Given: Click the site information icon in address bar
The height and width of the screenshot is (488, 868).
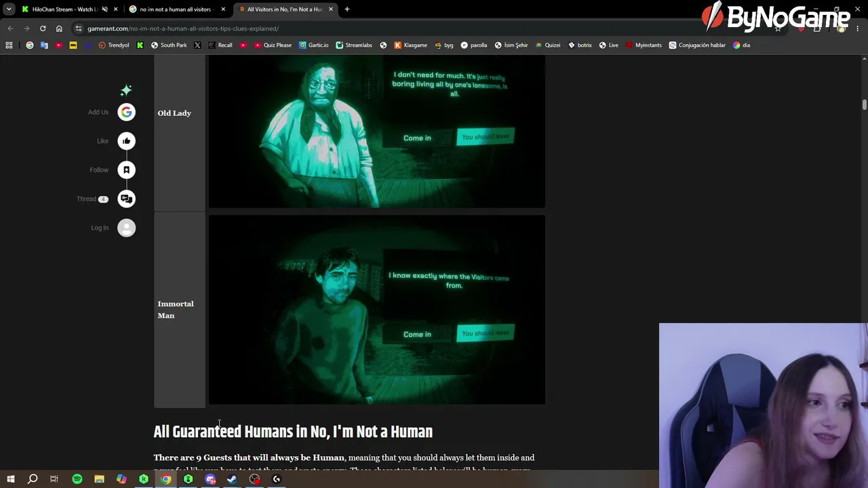Looking at the screenshot, I should (x=79, y=28).
